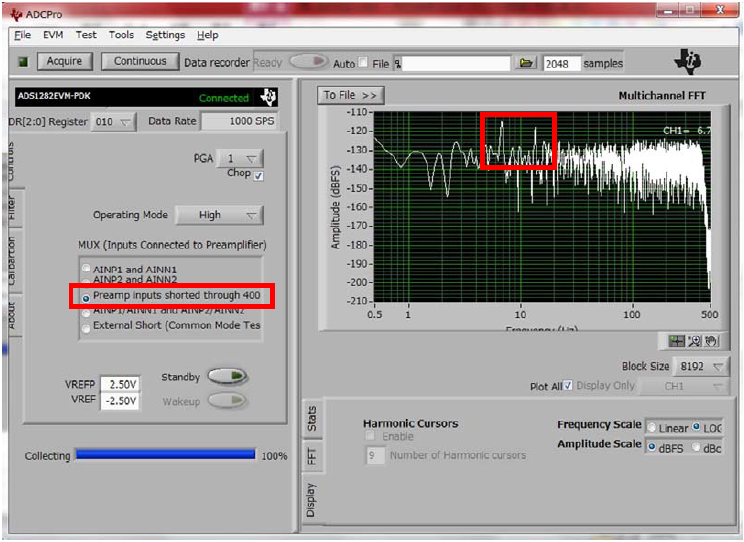The height and width of the screenshot is (542, 744).
Task: Switch to the FFT tab
Action: click(312, 457)
